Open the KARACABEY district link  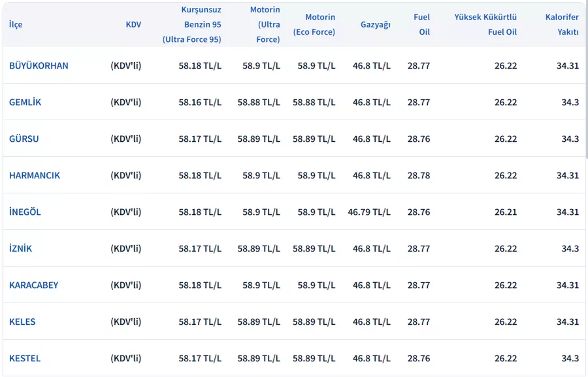pos(33,286)
